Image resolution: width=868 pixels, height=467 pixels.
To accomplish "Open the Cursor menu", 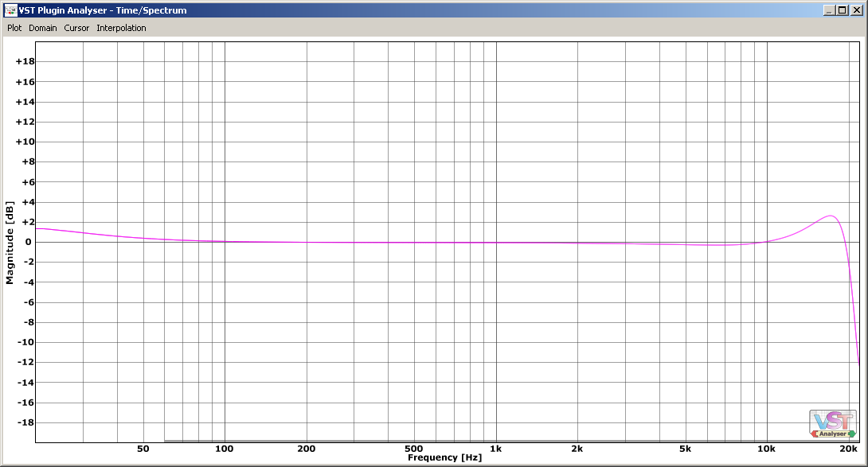I will pos(76,28).
